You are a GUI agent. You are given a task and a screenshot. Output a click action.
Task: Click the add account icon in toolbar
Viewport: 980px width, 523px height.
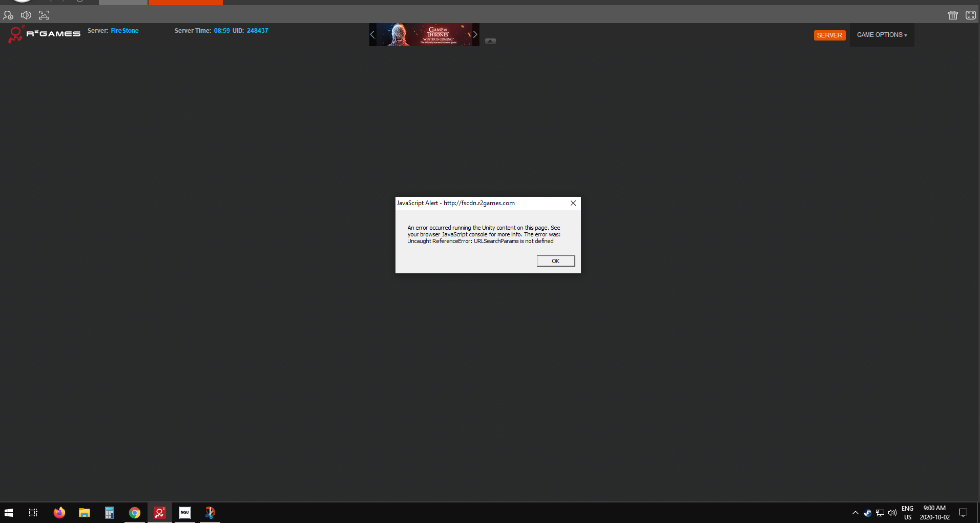pos(8,15)
